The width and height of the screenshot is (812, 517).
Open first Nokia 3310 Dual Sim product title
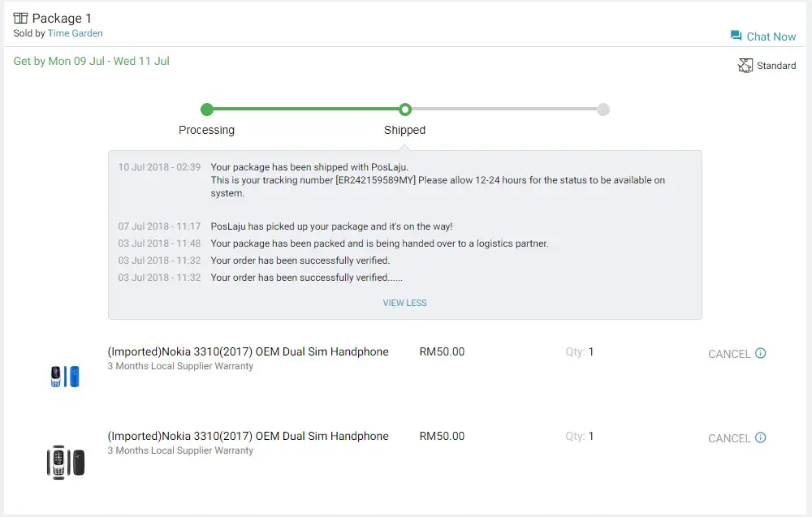click(x=248, y=351)
